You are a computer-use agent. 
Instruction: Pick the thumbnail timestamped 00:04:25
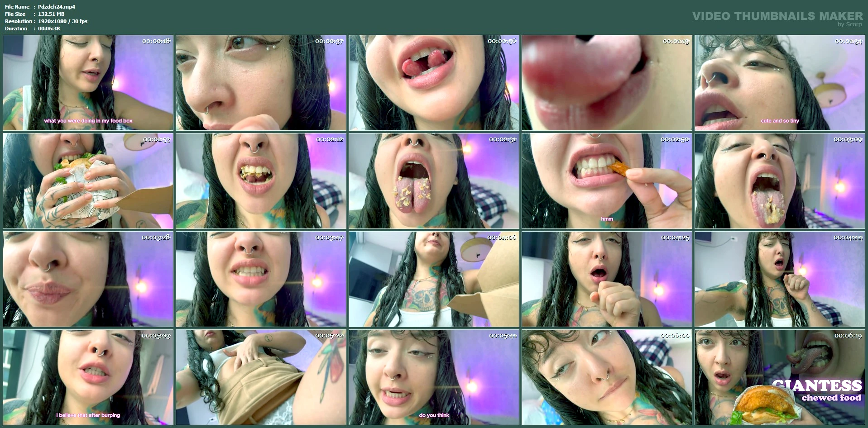(x=607, y=279)
